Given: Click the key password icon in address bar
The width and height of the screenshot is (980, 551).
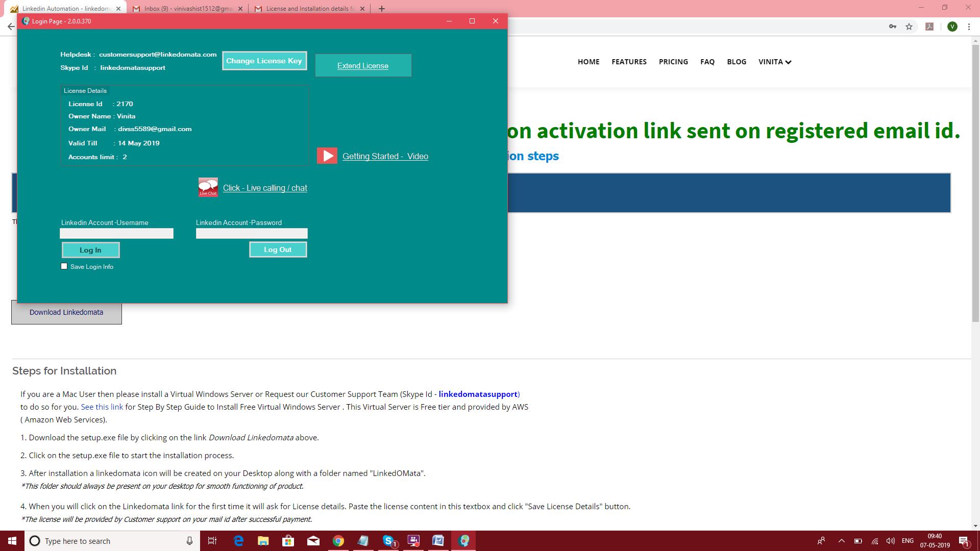Looking at the screenshot, I should tap(892, 27).
